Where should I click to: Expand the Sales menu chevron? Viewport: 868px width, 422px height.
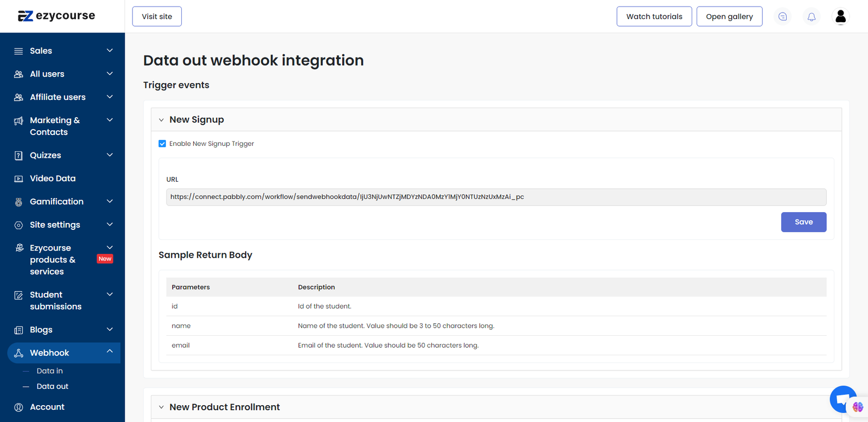point(110,50)
